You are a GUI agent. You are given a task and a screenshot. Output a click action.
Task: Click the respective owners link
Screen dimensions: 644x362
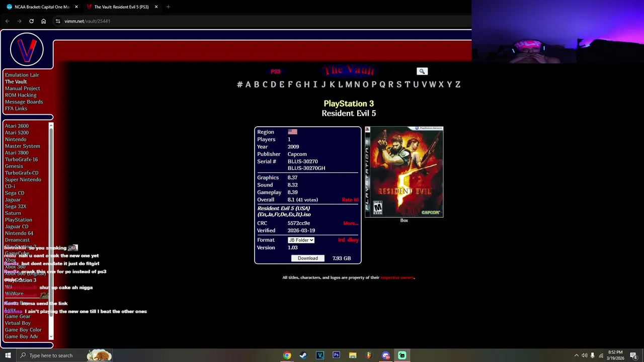coord(397,278)
